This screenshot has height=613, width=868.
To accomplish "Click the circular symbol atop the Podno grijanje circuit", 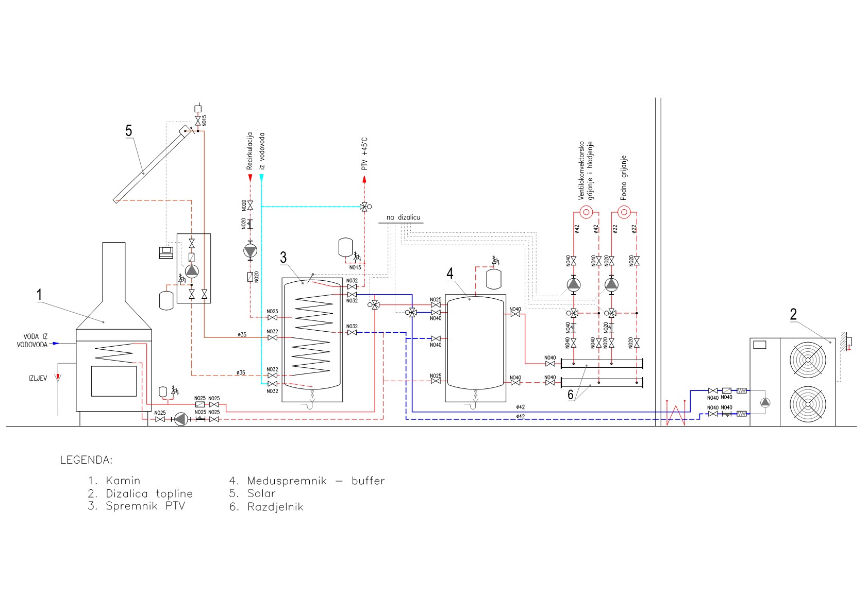I will pos(624,212).
